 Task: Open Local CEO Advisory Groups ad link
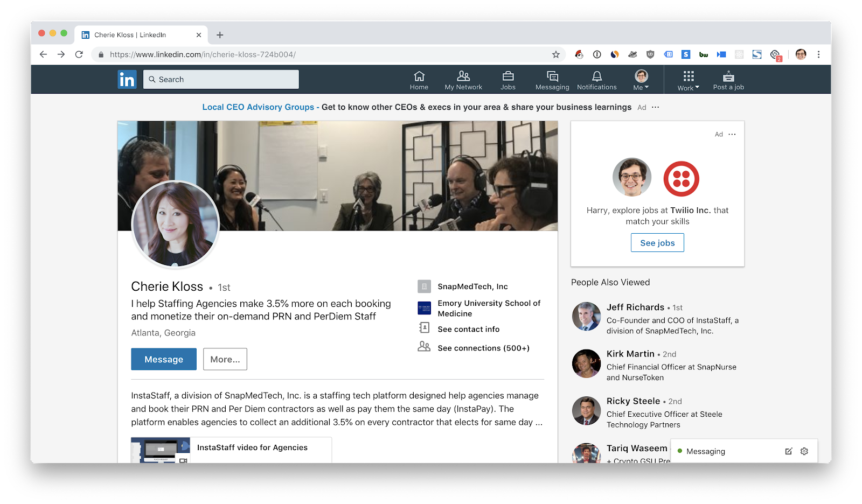tap(258, 107)
